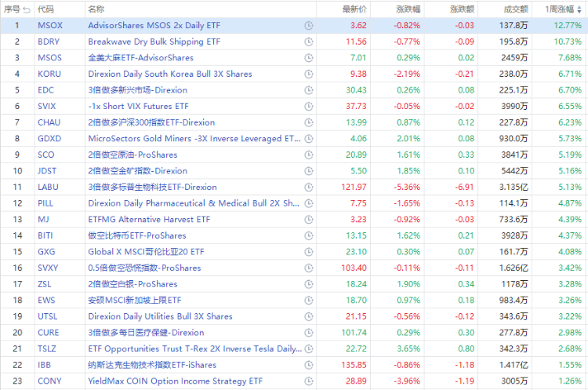This screenshot has height=390, width=588.
Task: Open the MSOX ticker code link
Action: 50,26
